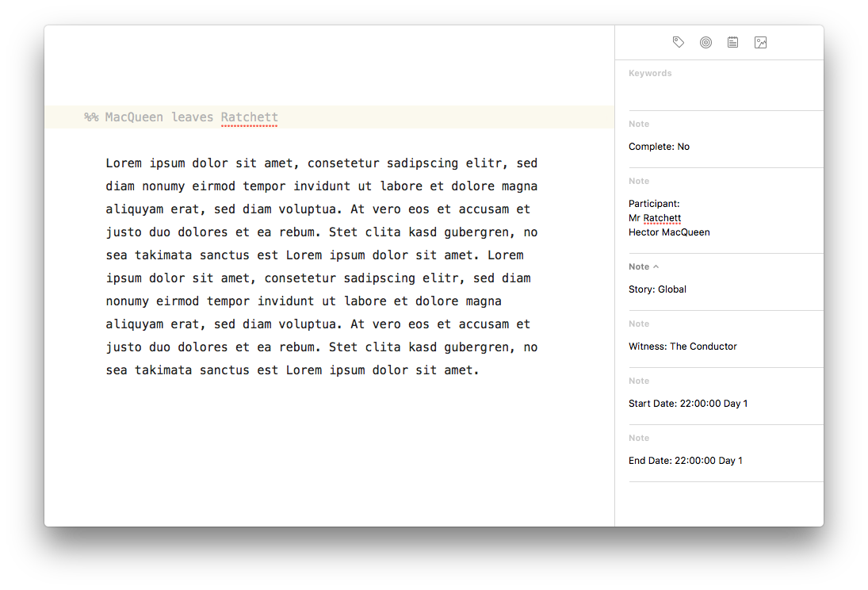Click the Participant: label in the note
The width and height of the screenshot is (868, 590).
(654, 203)
